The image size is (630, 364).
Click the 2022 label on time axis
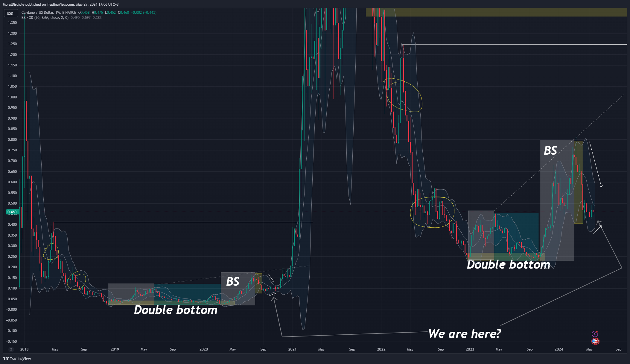(381, 349)
